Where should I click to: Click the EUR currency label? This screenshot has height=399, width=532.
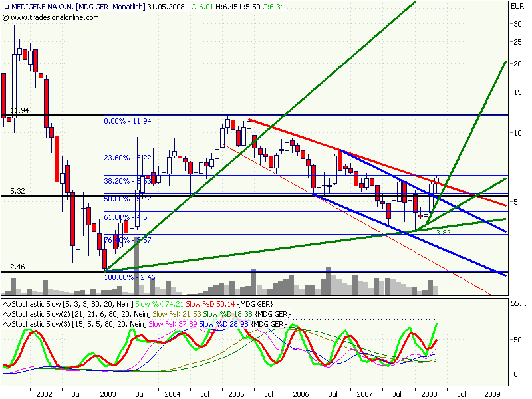[517, 6]
